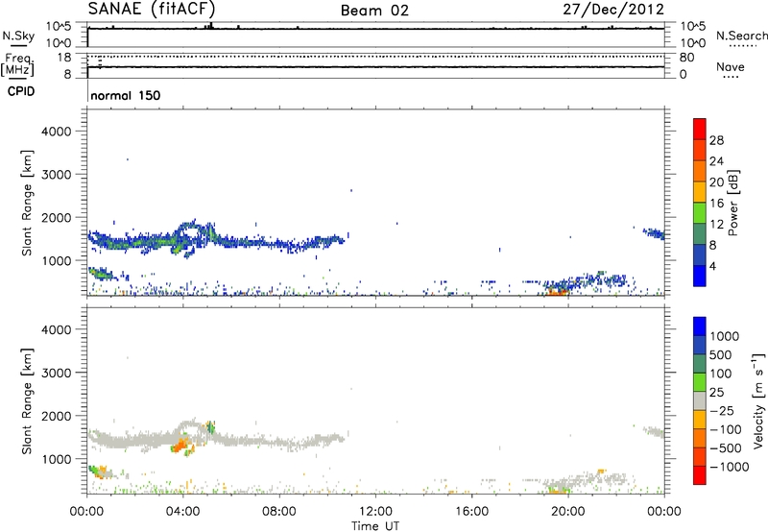Select the CPID label
Screen dimensions: 768x532
pyautogui.click(x=21, y=91)
